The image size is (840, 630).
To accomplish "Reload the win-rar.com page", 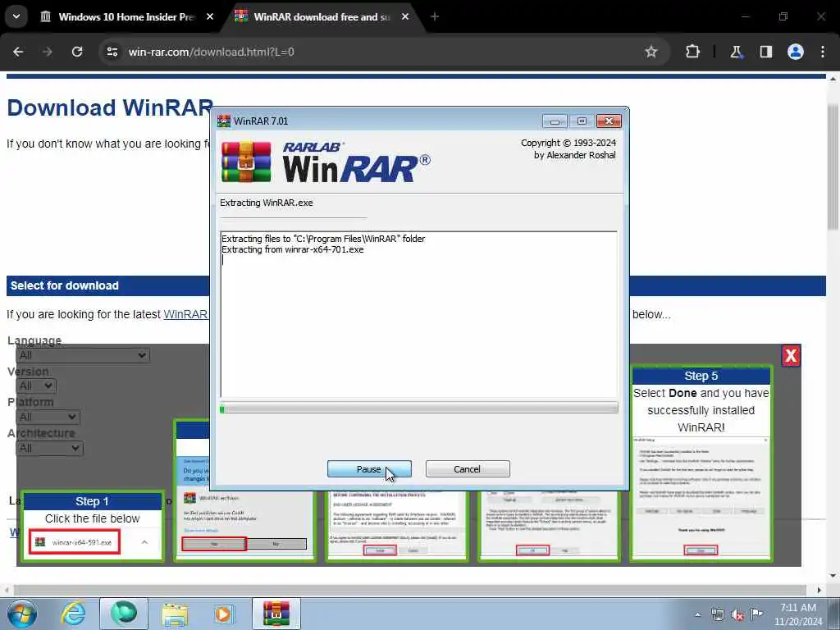I will click(x=77, y=52).
